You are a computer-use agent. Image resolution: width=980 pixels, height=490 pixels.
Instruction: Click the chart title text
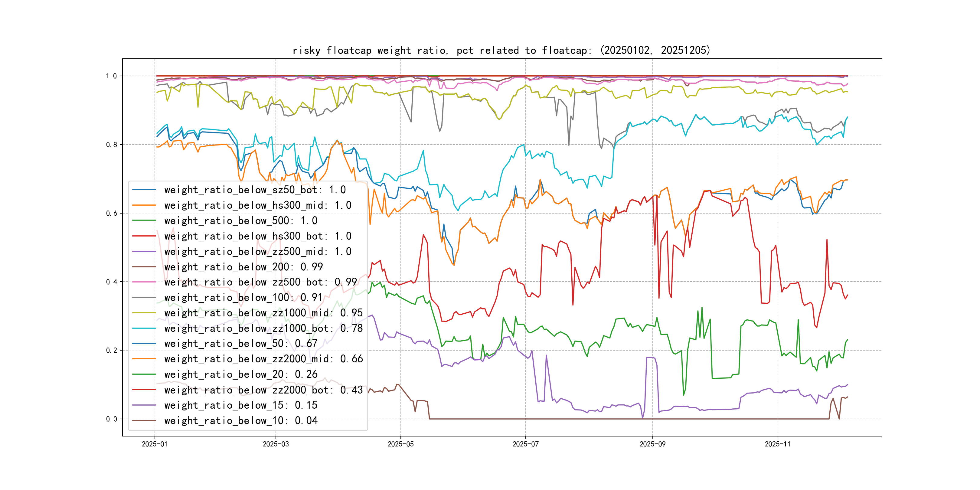click(501, 50)
